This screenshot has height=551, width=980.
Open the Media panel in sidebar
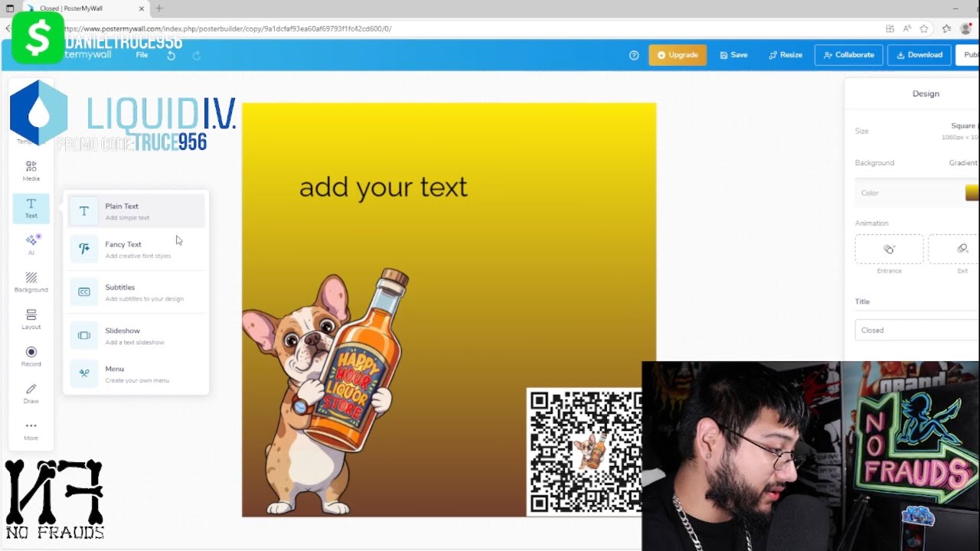(x=31, y=171)
